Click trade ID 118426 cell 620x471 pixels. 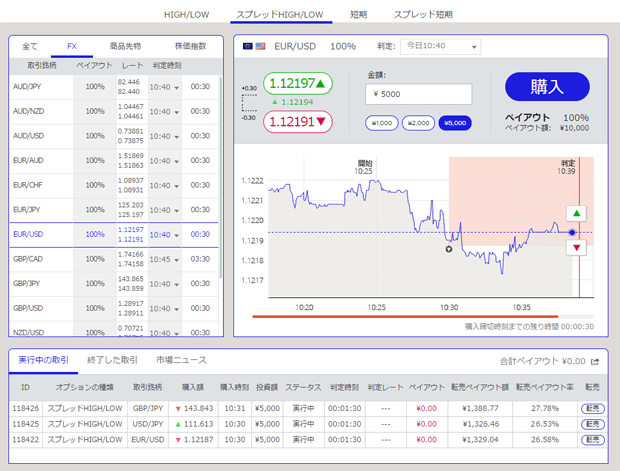coord(26,409)
